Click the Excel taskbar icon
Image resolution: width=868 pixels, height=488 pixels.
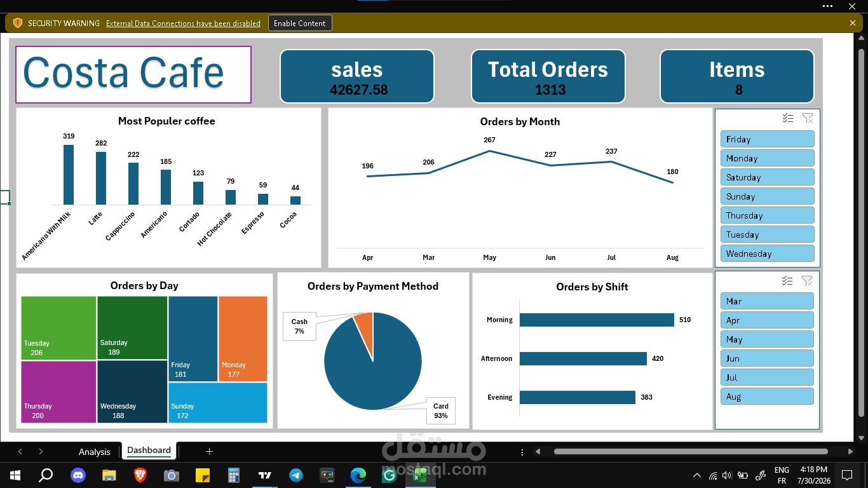(420, 475)
